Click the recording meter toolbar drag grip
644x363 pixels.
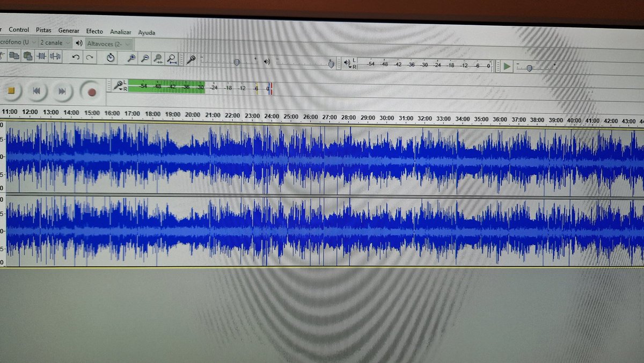click(x=109, y=86)
